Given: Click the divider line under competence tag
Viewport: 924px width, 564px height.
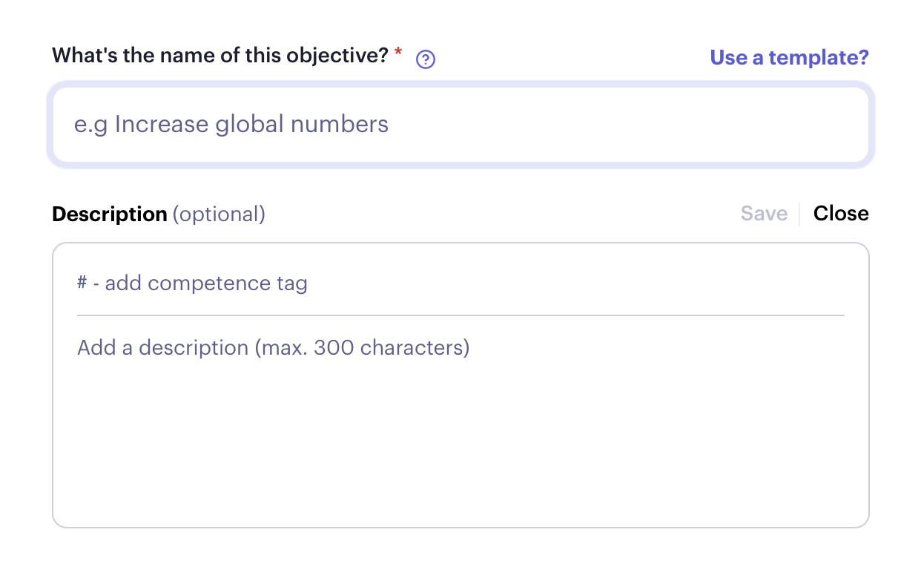Looking at the screenshot, I should [461, 315].
